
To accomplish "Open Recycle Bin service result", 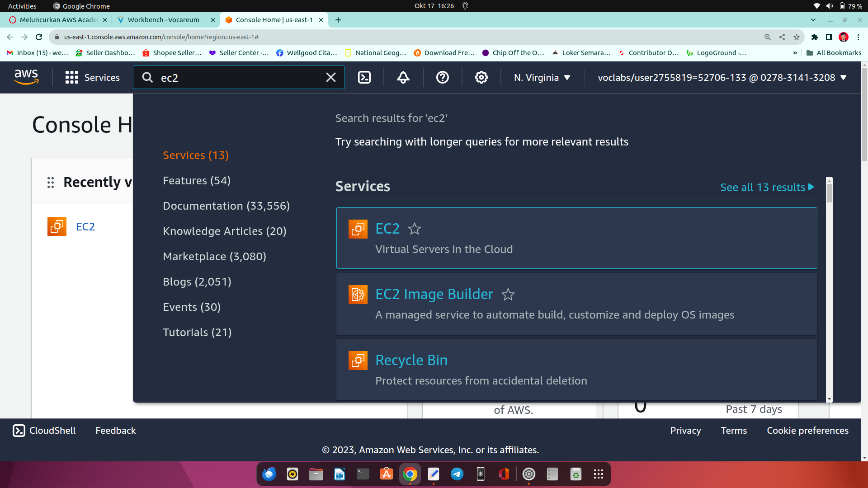I will click(x=411, y=360).
